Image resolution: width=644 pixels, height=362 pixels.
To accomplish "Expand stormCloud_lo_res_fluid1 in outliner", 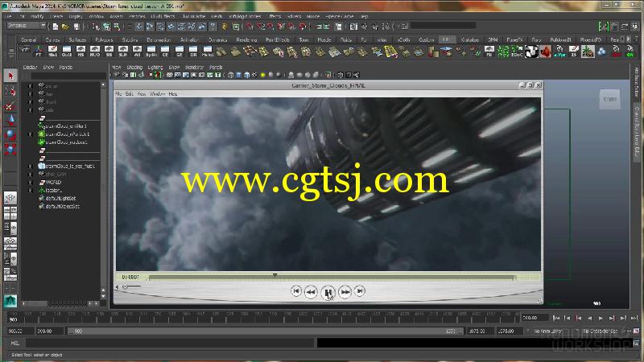I will coord(30,167).
